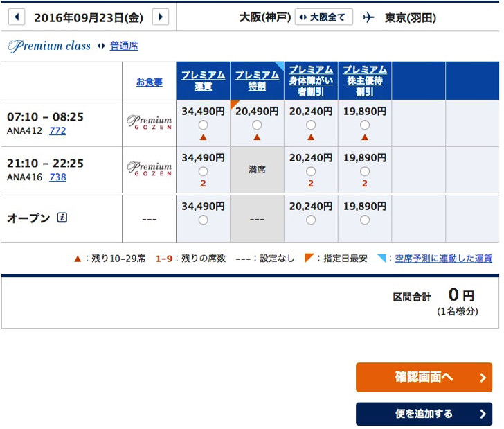This screenshot has height=429, width=504.
Task: Click Premium GOZEN logo for ANA416
Action: (149, 168)
